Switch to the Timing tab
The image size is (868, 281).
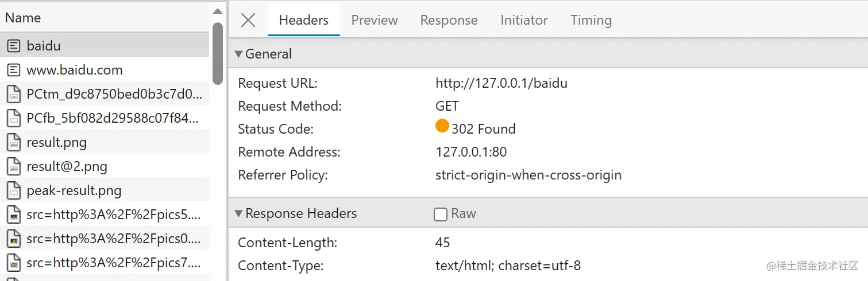pos(591,20)
